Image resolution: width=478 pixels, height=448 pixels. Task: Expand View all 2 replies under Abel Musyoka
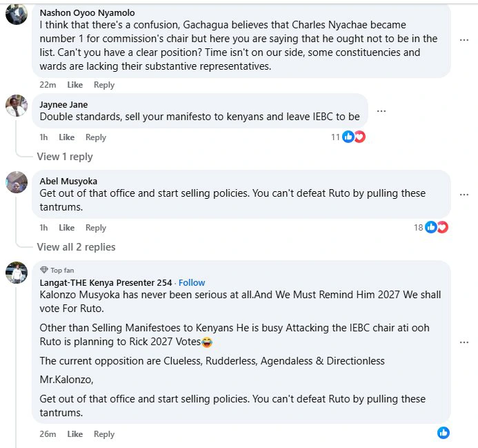(x=76, y=247)
